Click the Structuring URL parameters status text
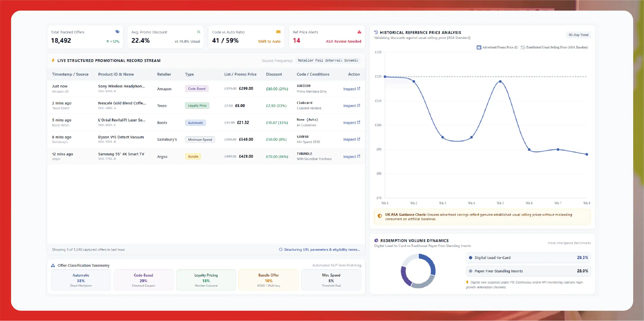The image size is (644, 321). [322, 249]
